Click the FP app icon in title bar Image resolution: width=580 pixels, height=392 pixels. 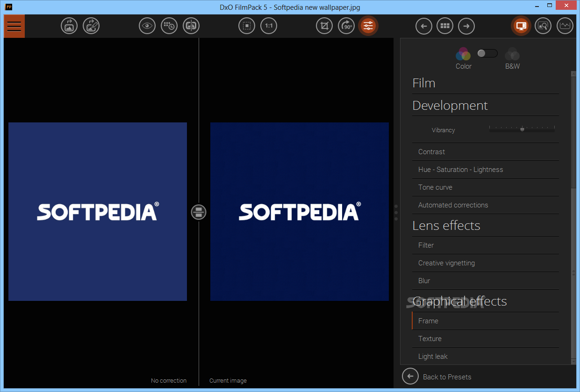point(9,7)
